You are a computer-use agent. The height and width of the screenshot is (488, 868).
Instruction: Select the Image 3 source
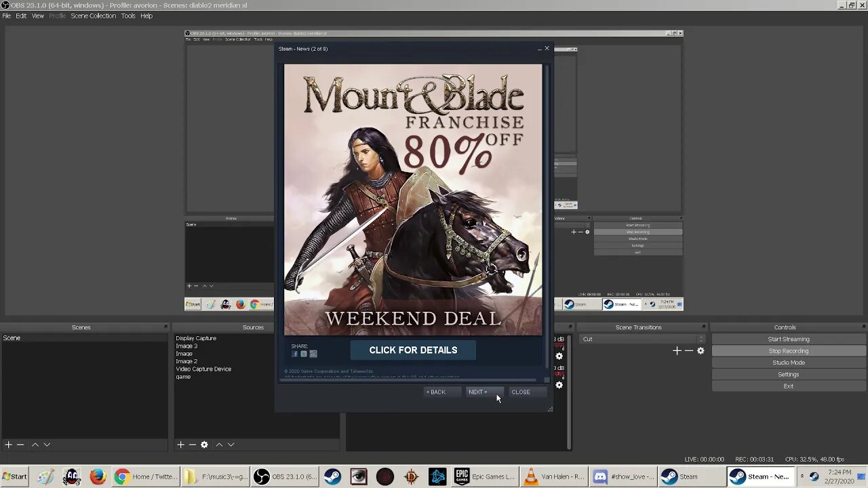[186, 346]
